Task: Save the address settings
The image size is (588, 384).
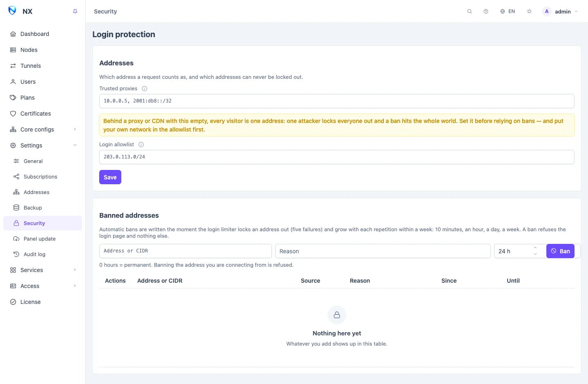Action: 110,177
